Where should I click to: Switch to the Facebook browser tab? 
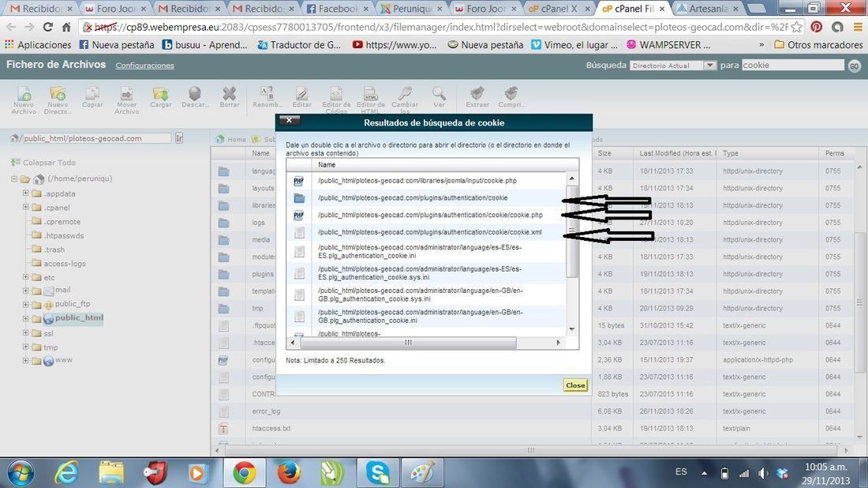point(339,9)
